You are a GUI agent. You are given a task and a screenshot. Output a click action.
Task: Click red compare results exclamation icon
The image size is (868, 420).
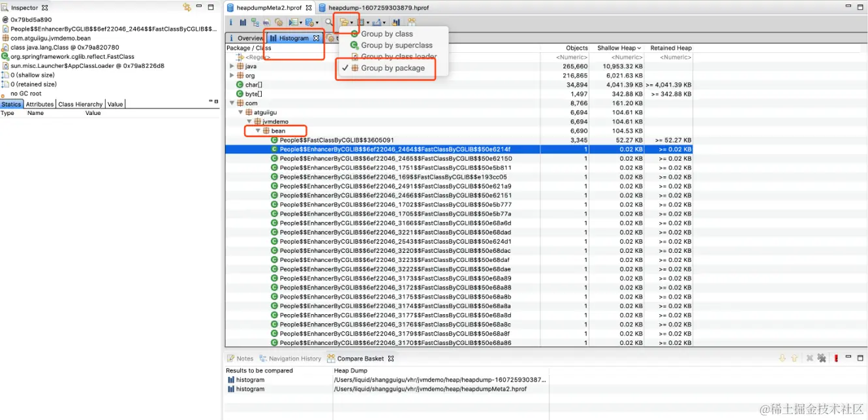836,358
